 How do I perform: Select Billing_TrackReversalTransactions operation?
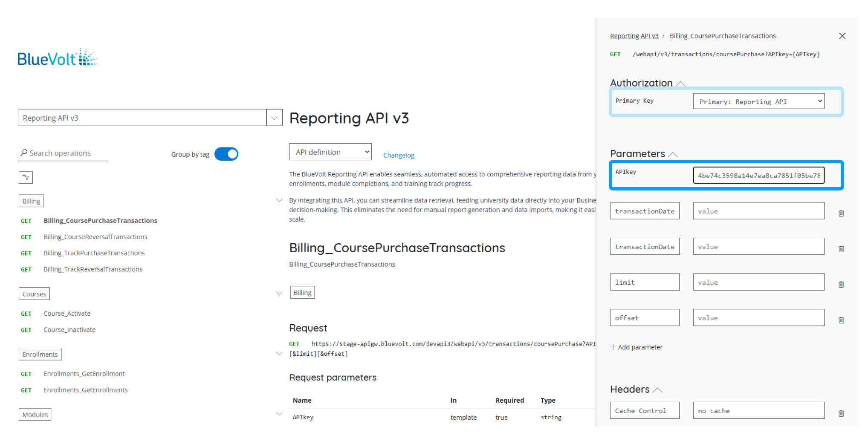(93, 269)
